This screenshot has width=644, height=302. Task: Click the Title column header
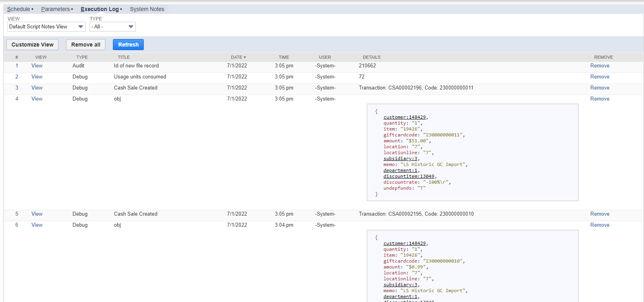coord(124,57)
